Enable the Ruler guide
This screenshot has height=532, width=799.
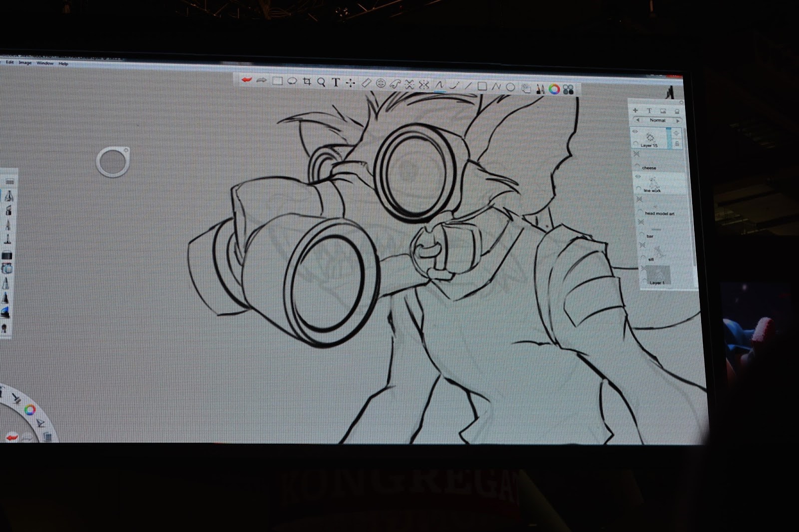(x=366, y=83)
